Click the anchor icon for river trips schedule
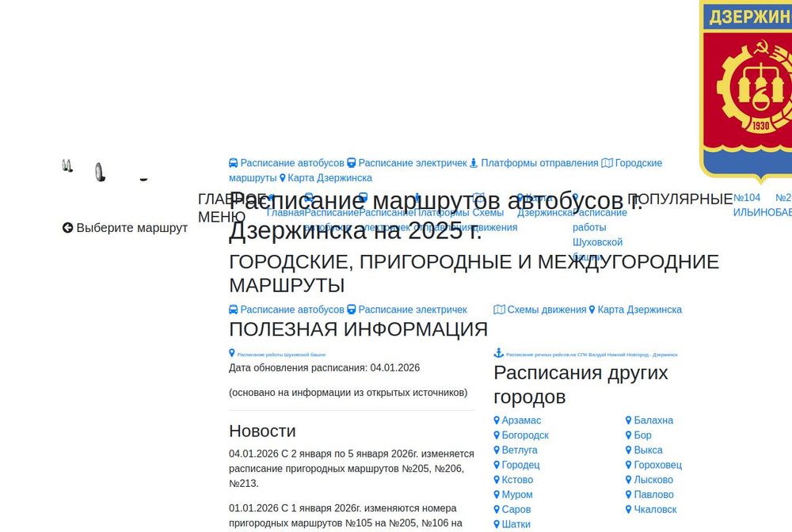The image size is (792, 532). [x=498, y=353]
